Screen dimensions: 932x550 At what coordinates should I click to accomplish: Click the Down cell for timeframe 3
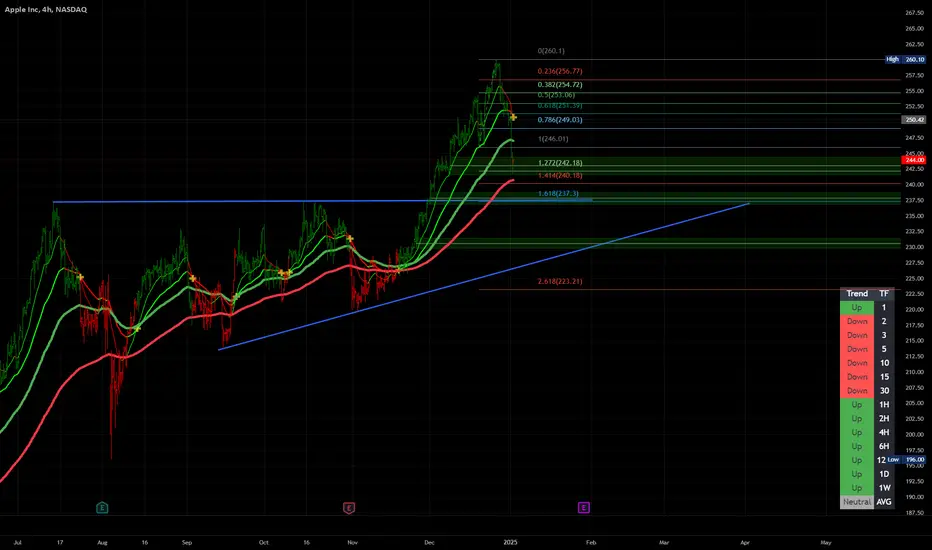tap(857, 335)
